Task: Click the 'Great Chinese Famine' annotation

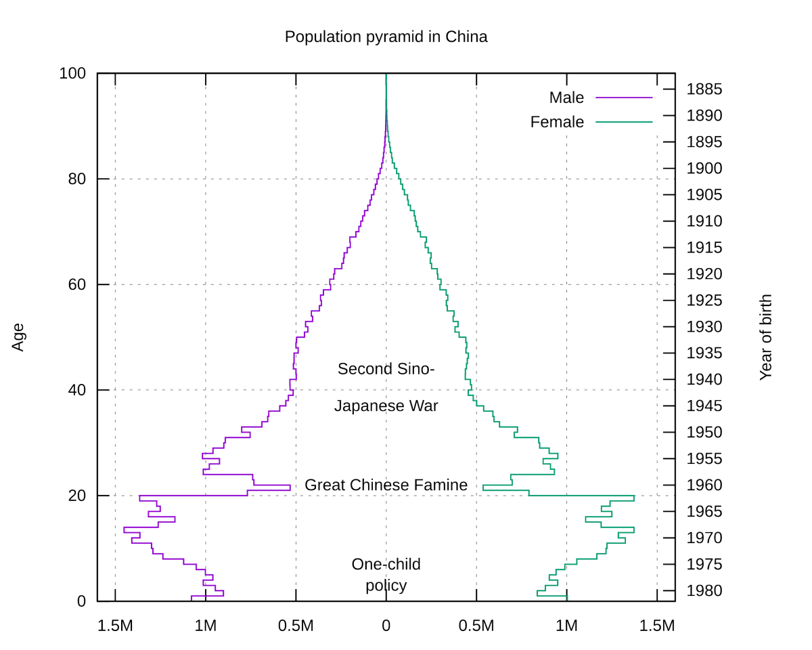Action: (x=386, y=485)
